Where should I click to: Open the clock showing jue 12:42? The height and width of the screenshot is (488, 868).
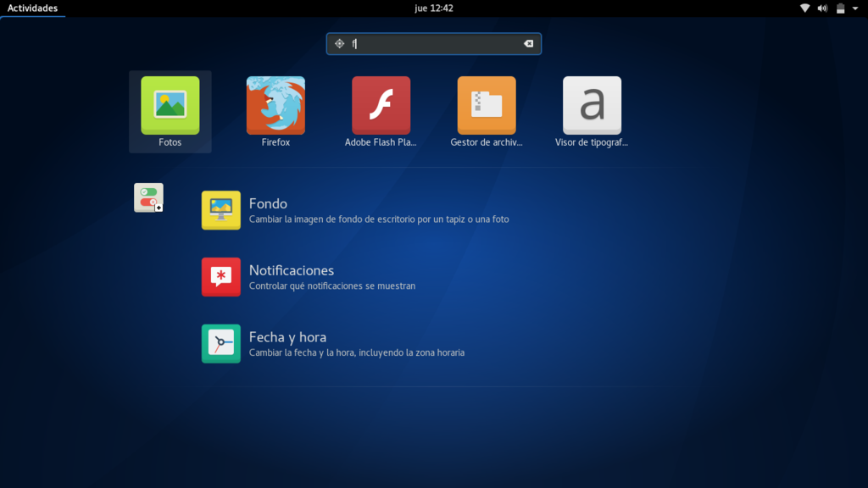(434, 8)
